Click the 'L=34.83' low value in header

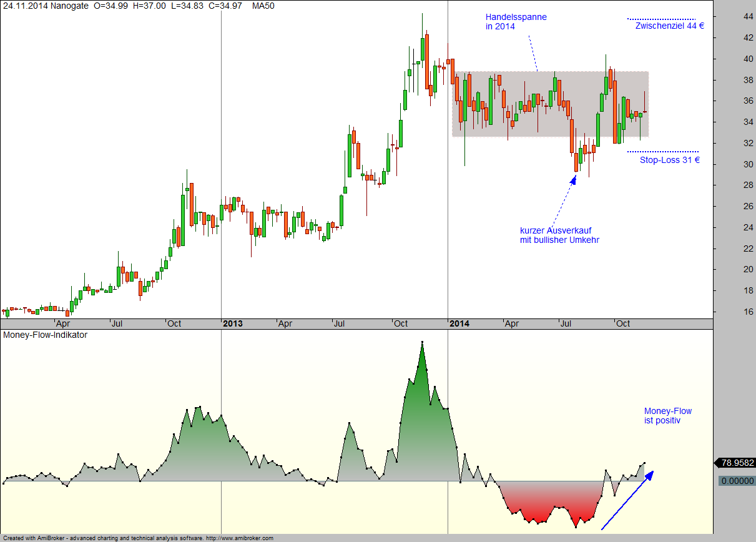pyautogui.click(x=188, y=6)
